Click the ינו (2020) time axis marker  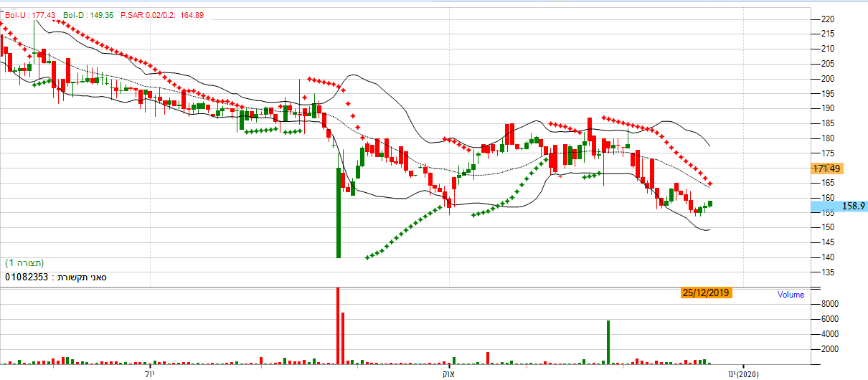coord(743,374)
